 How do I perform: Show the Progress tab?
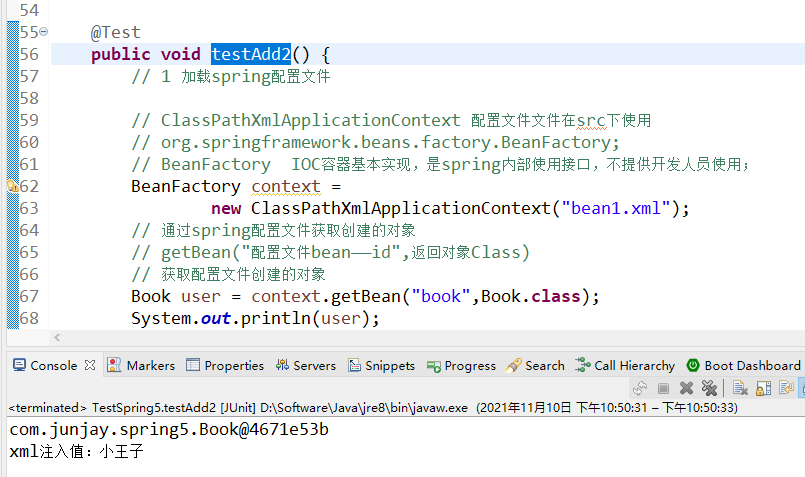(x=470, y=366)
